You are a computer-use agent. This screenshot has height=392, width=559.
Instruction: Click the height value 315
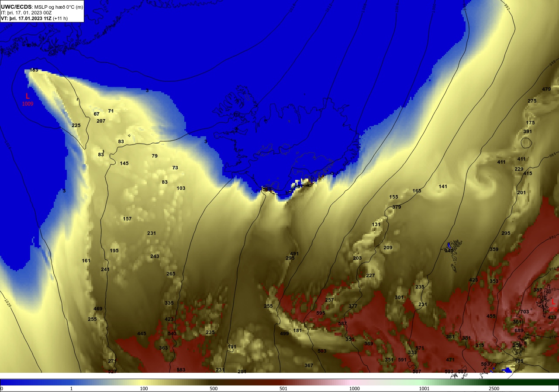click(x=480, y=346)
